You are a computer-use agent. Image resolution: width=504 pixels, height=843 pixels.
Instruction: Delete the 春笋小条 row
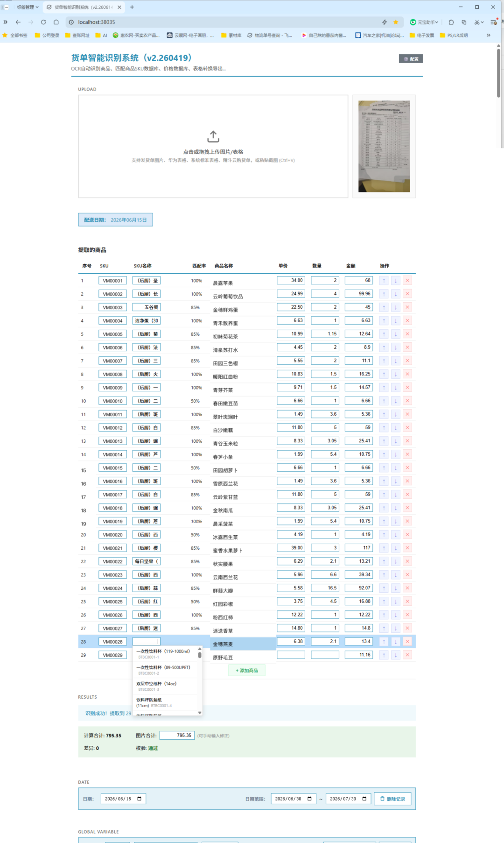407,454
